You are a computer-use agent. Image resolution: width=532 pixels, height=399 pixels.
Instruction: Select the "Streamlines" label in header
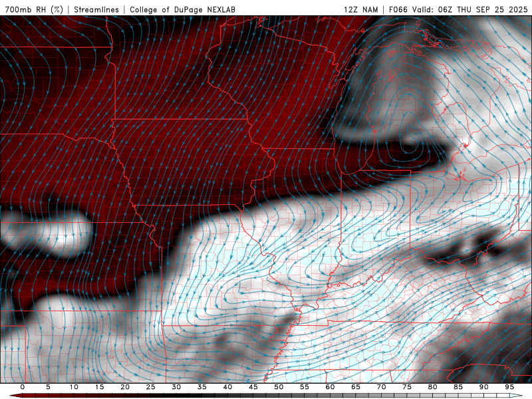click(x=96, y=9)
